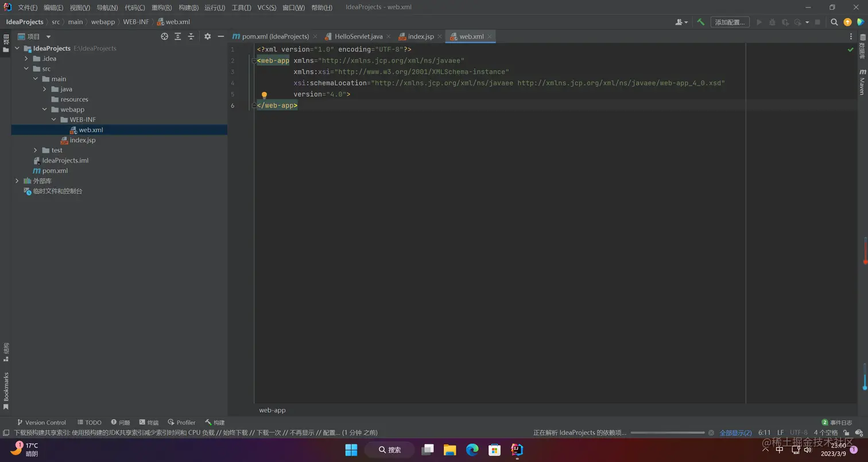The width and height of the screenshot is (868, 462).
Task: Open the VCS(S) menu
Action: click(x=266, y=7)
